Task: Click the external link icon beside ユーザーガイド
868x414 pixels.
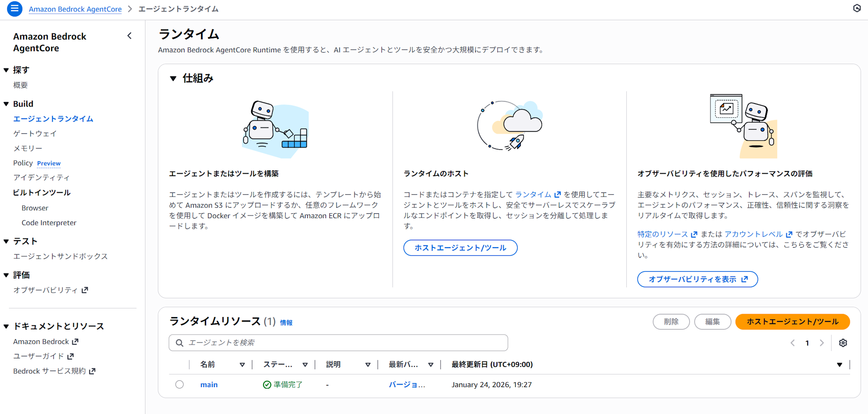Action: click(71, 356)
